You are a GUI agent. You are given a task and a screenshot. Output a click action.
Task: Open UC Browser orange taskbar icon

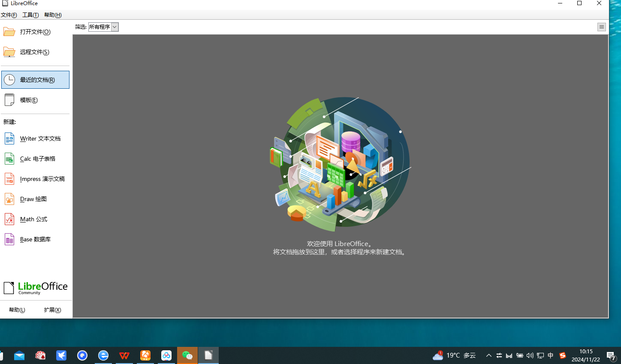[x=145, y=355]
